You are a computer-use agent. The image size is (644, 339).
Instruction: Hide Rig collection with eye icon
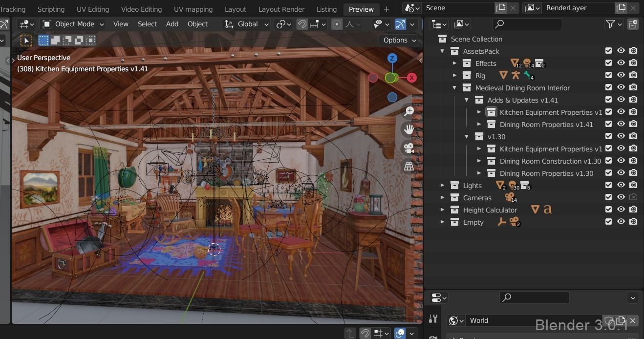[x=621, y=75]
